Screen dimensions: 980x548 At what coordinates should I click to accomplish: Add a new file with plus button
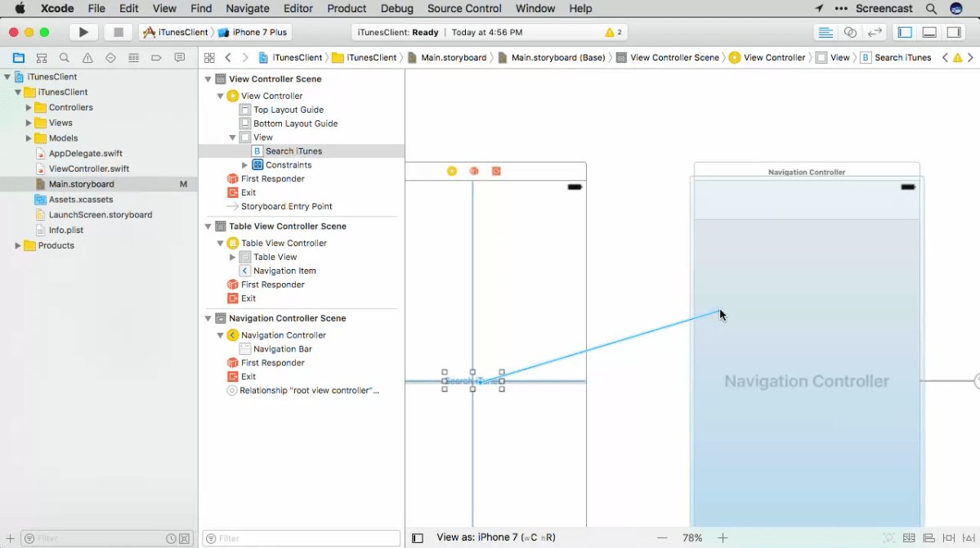tap(10, 538)
